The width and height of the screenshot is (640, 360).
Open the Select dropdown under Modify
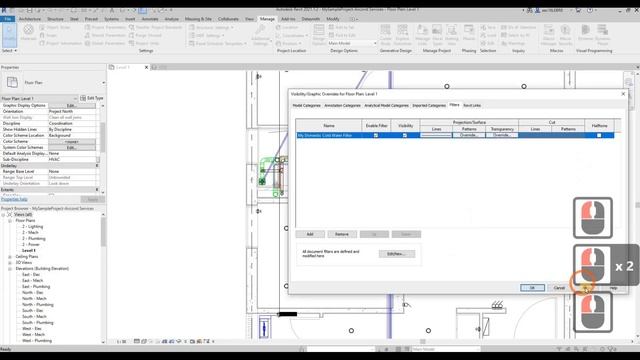point(9,51)
